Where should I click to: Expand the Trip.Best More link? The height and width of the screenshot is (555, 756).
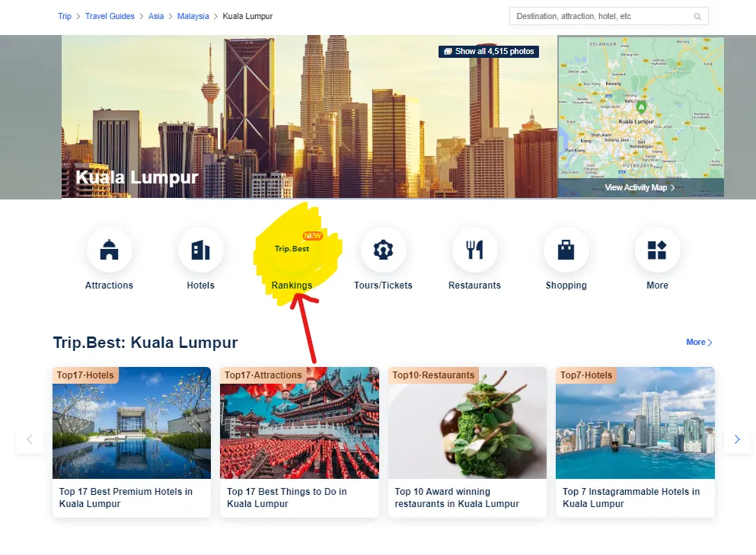[699, 342]
